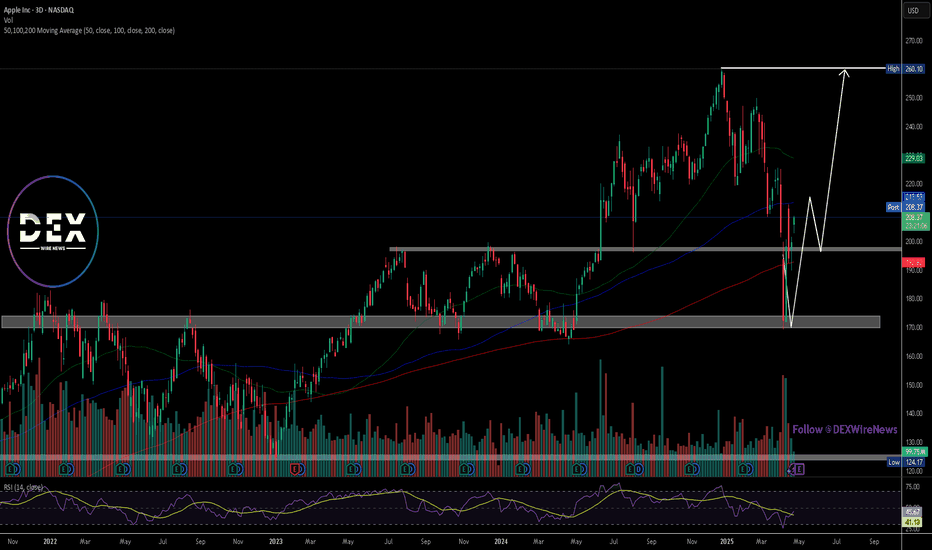This screenshot has height=550, width=932.
Task: Click the red earnings marker near early 2023
Action: click(294, 469)
